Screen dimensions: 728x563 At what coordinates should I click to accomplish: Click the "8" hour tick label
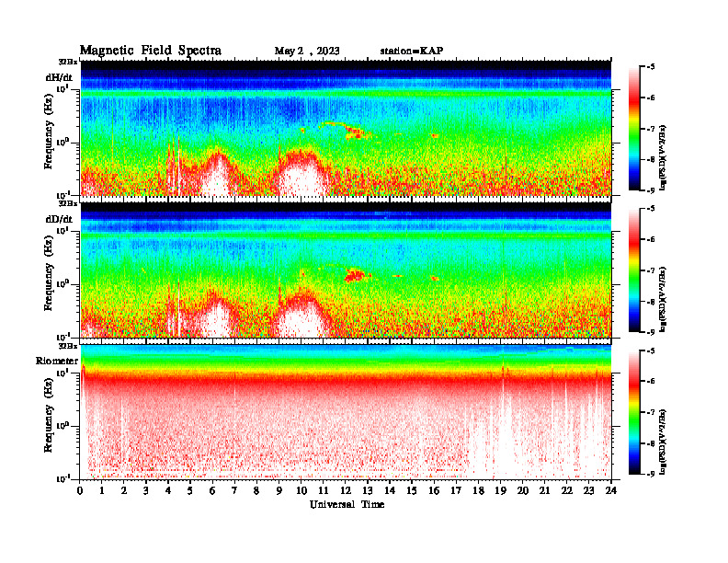point(256,491)
